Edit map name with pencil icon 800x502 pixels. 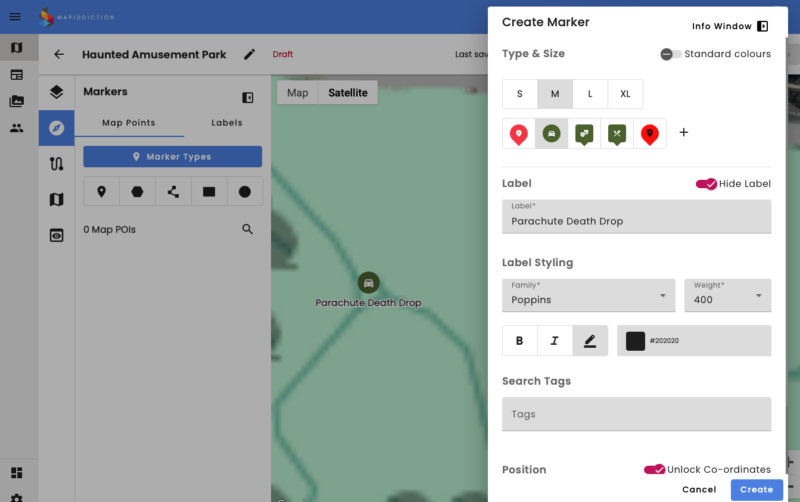pyautogui.click(x=249, y=55)
